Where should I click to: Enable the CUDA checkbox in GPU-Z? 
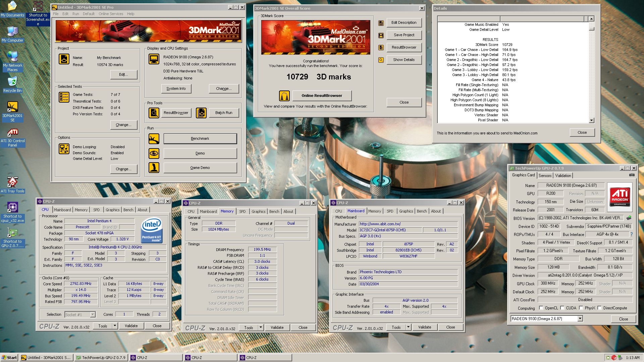pos(562,308)
